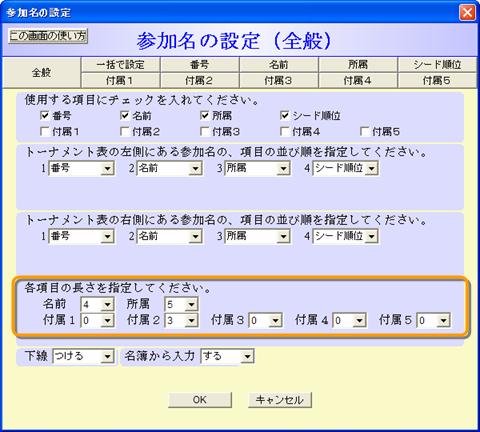Uncheck the 番号 checkbox
The height and width of the screenshot is (432, 480).
[x=44, y=116]
